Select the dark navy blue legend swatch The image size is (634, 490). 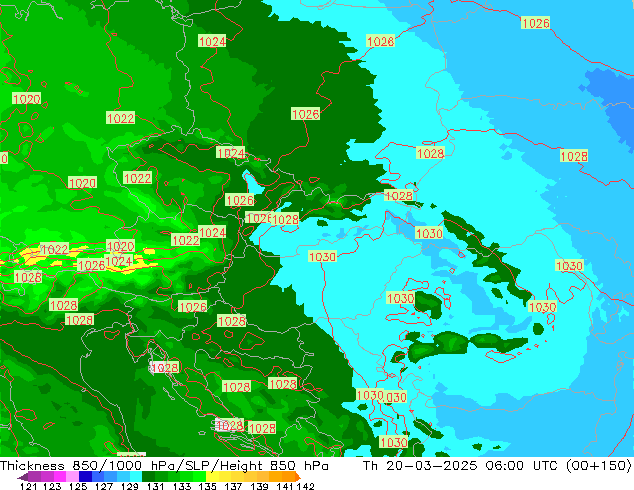point(85,477)
